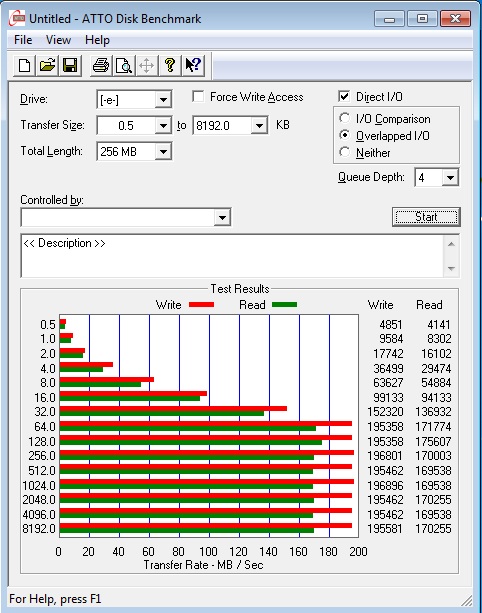Enable Force Write Access checkbox

(198, 96)
